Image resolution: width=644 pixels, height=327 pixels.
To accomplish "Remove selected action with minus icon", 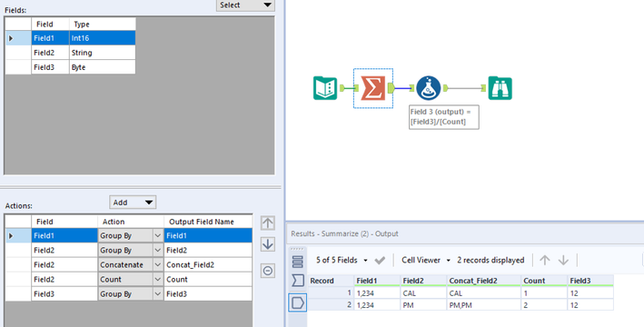I will pyautogui.click(x=268, y=271).
